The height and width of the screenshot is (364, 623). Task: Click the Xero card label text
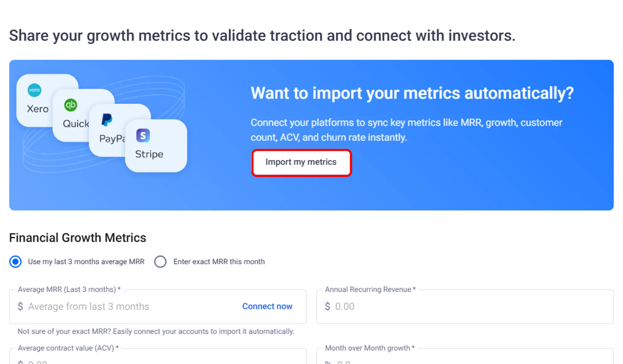coord(37,109)
